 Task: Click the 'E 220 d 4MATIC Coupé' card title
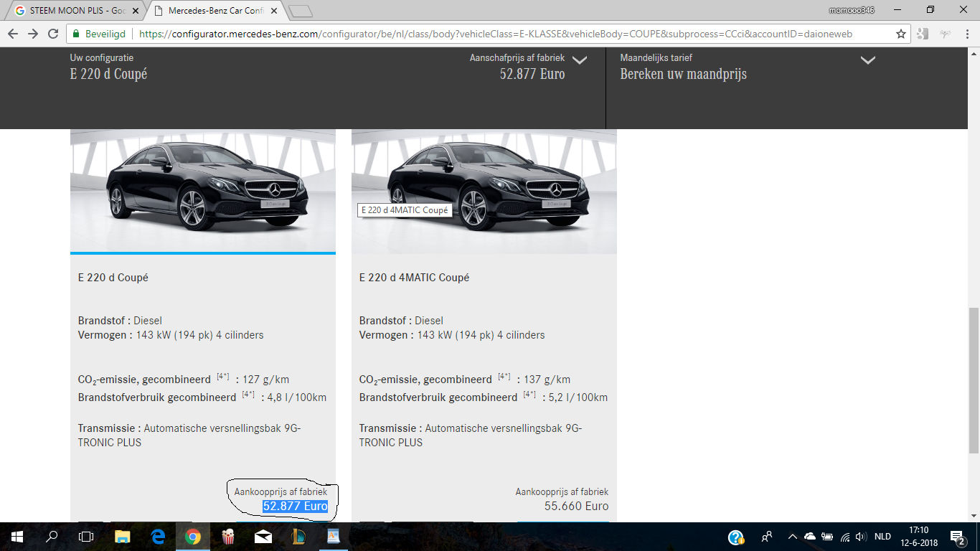click(x=415, y=278)
